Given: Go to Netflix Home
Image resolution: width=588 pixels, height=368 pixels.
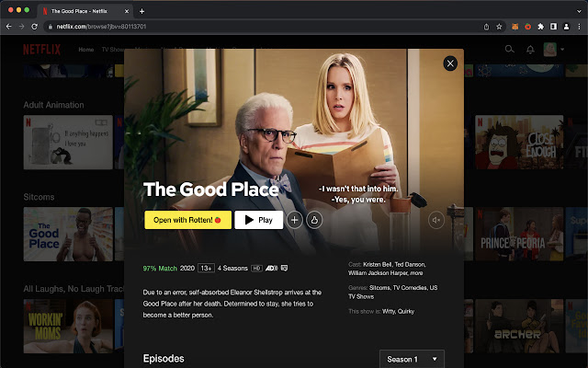Looking at the screenshot, I should [x=85, y=49].
